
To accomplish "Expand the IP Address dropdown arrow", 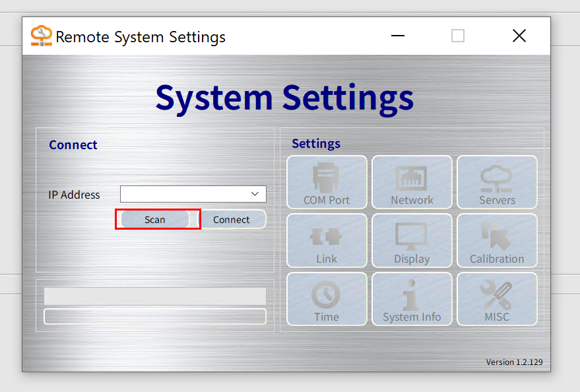I will point(255,194).
